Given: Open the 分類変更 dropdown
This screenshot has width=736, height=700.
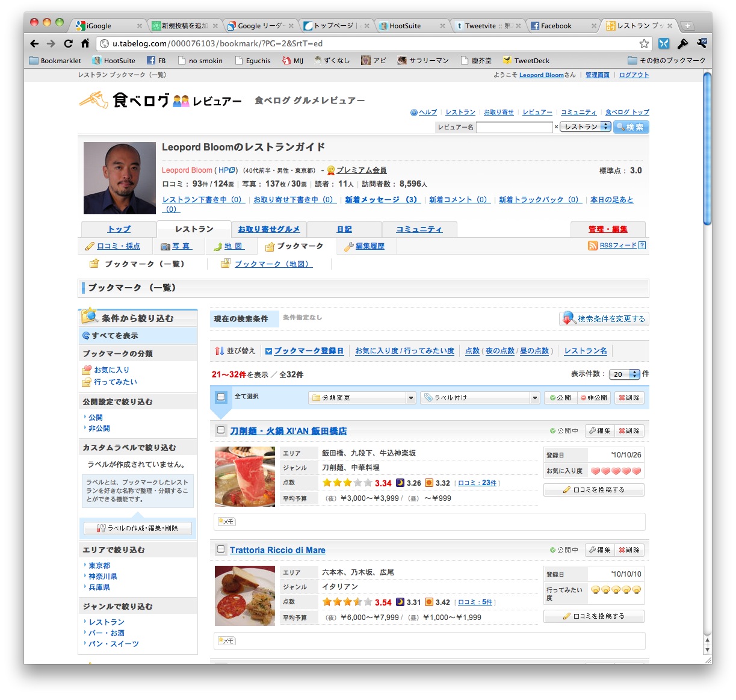Looking at the screenshot, I should point(362,398).
